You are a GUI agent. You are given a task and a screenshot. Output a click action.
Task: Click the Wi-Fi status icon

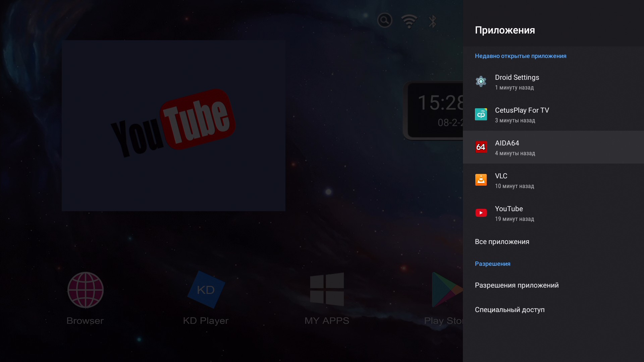click(x=409, y=21)
